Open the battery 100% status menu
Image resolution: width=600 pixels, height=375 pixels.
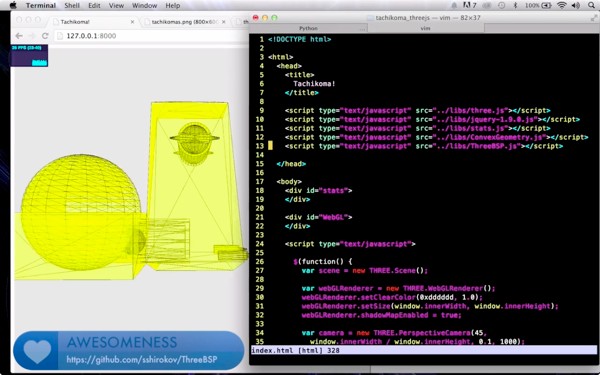(x=538, y=5)
